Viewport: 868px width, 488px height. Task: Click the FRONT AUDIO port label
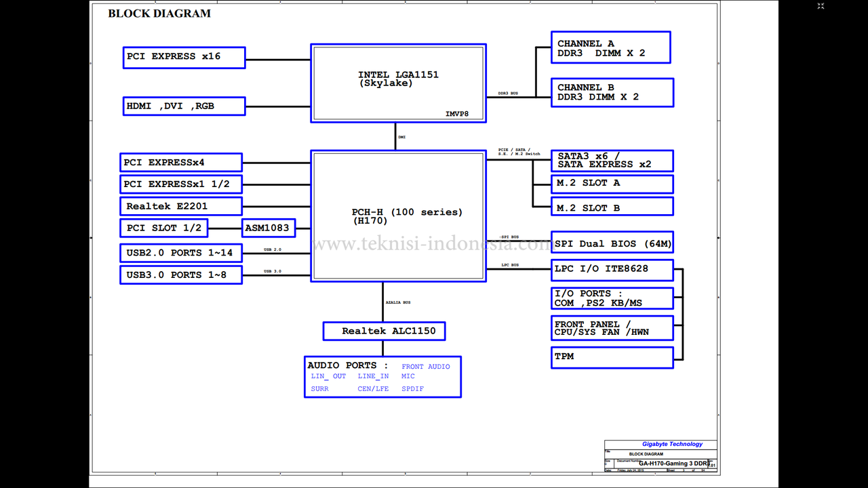(426, 367)
